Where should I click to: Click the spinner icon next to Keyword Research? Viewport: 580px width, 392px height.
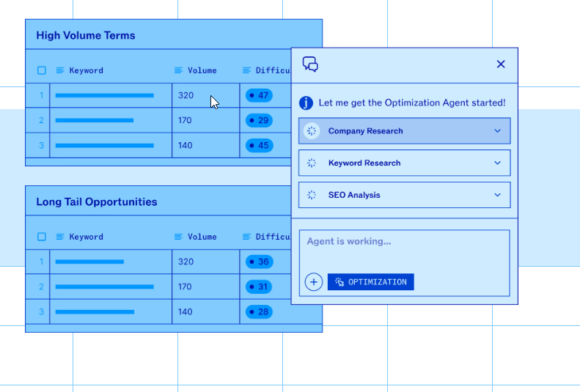click(312, 163)
